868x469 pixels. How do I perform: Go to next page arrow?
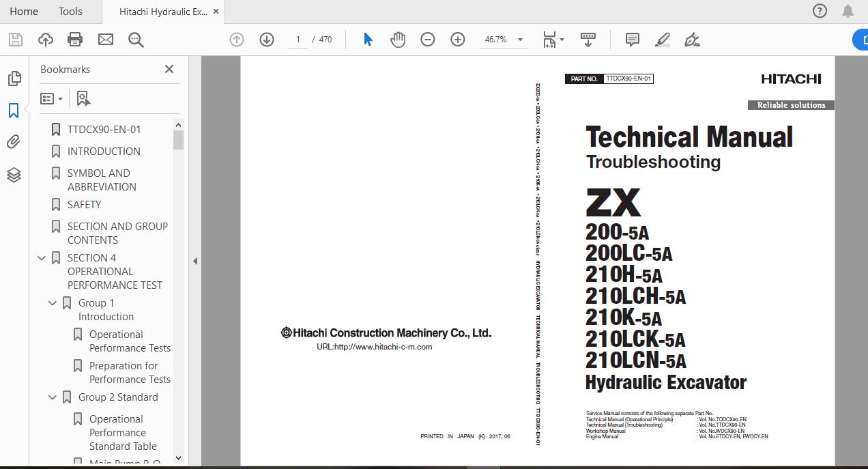pos(267,40)
